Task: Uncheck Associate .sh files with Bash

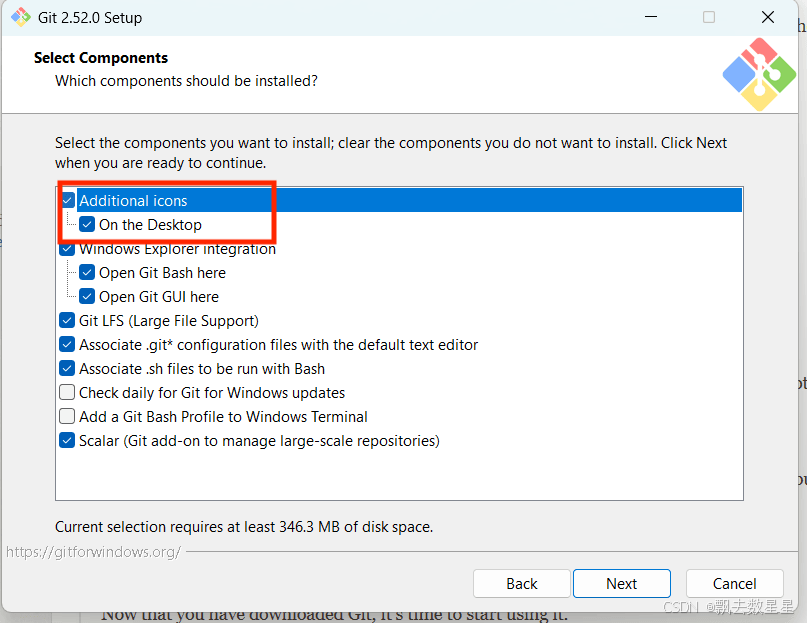Action: pyautogui.click(x=67, y=369)
